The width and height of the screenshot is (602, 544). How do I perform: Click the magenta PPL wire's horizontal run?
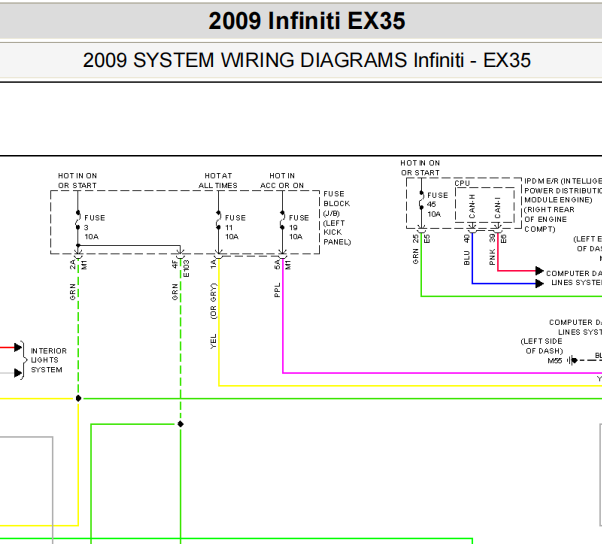click(442, 373)
